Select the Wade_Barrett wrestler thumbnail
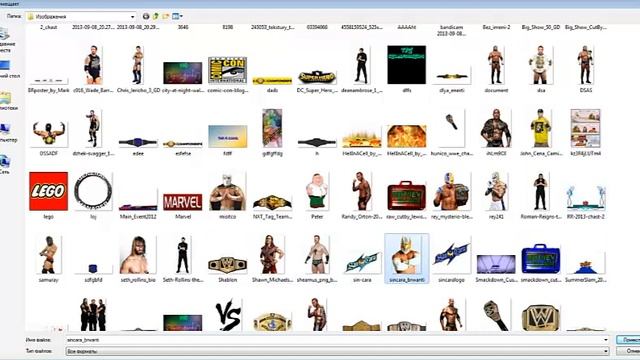This screenshot has height=360, width=640. (93, 65)
